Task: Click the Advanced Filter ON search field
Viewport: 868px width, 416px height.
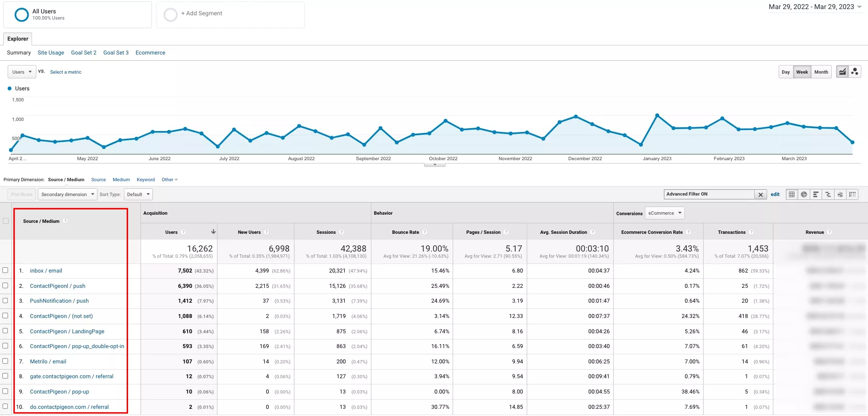Action: (709, 194)
